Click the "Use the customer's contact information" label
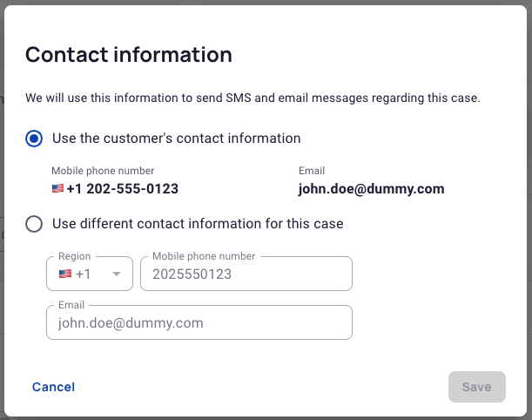The image size is (532, 420). tap(177, 139)
